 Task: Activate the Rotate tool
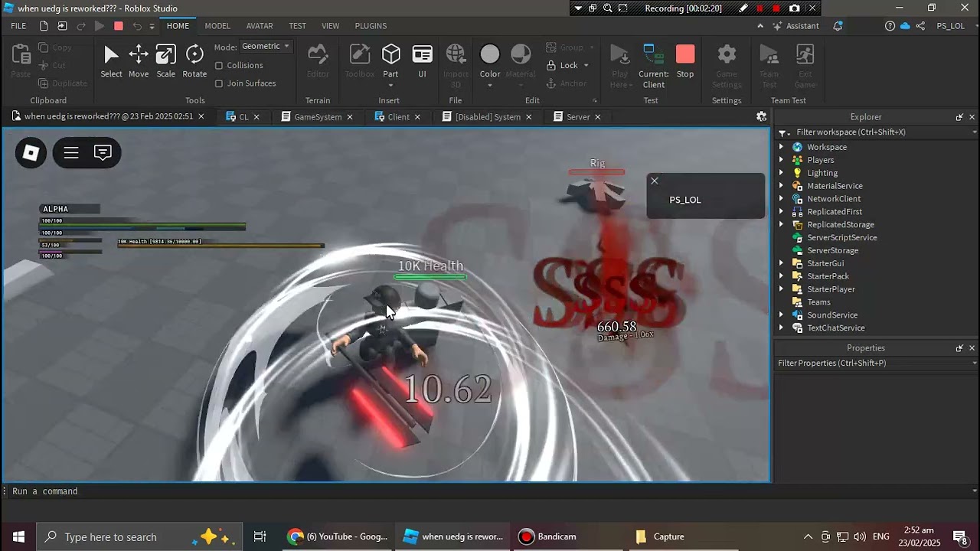click(194, 61)
